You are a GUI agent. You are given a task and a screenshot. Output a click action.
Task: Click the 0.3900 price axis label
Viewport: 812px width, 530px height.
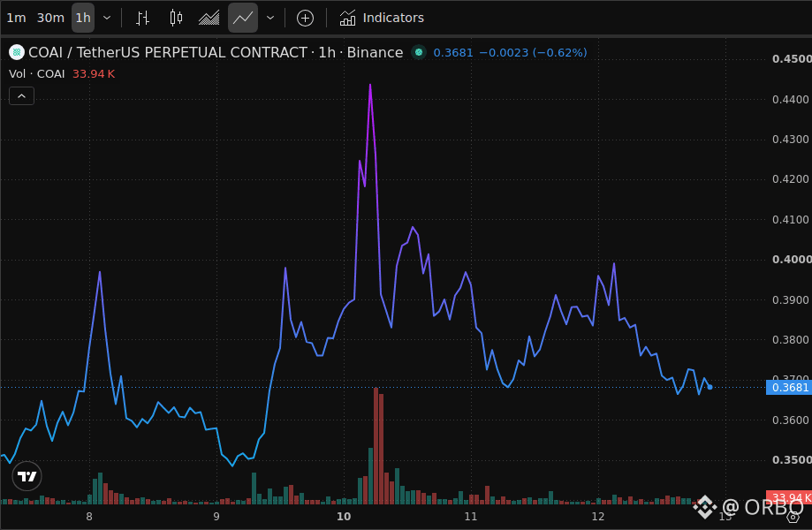pyautogui.click(x=790, y=299)
